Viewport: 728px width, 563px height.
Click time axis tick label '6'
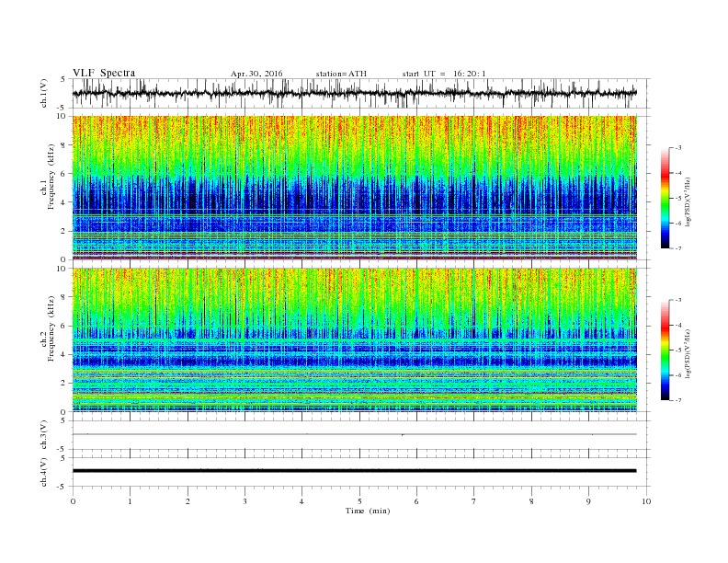(416, 501)
